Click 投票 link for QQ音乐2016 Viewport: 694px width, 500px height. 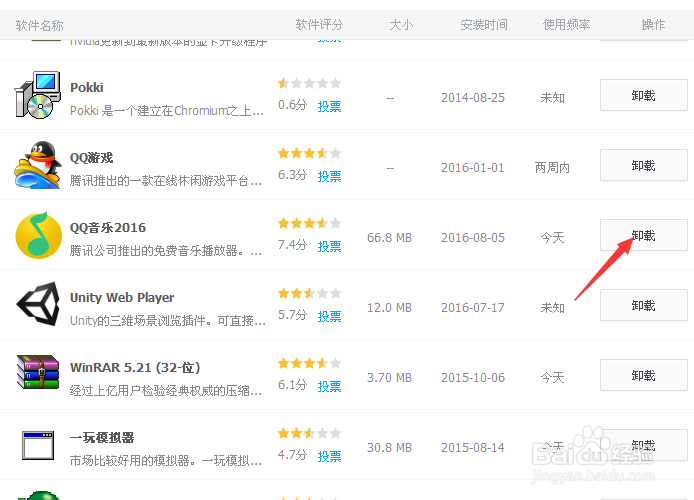(329, 245)
